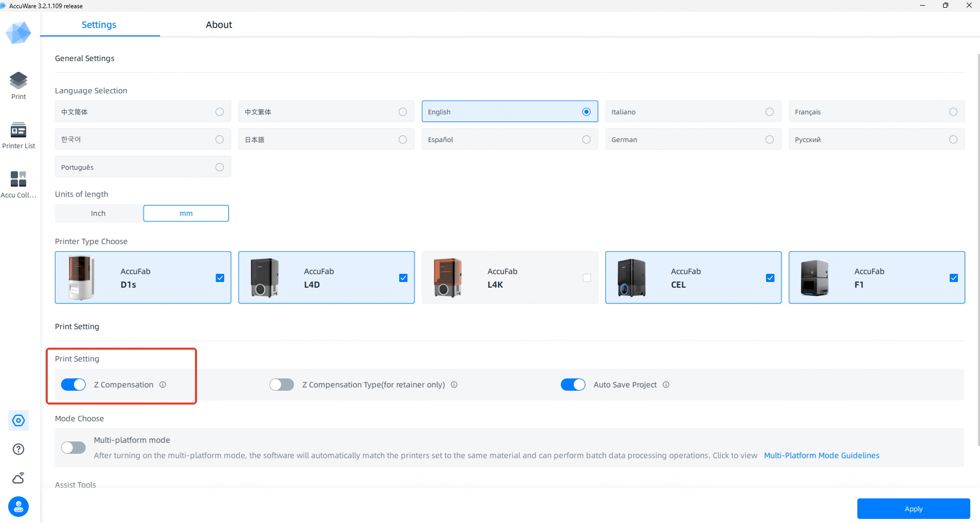980x523 pixels.
Task: Open the help question mark icon
Action: point(18,449)
